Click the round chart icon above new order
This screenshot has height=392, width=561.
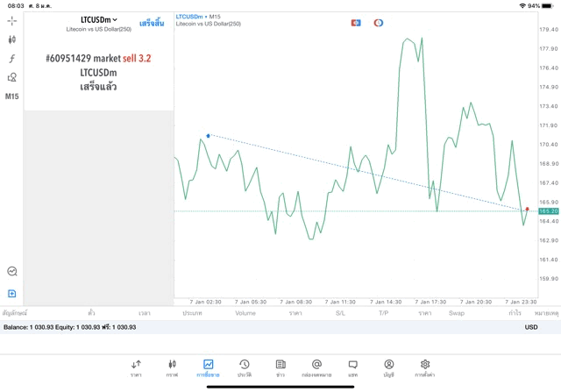[x=12, y=271]
